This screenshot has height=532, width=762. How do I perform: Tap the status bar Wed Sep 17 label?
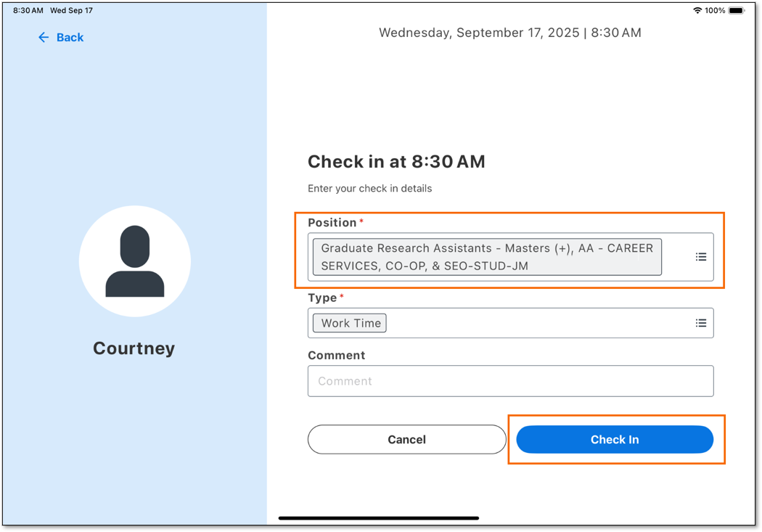coord(70,10)
